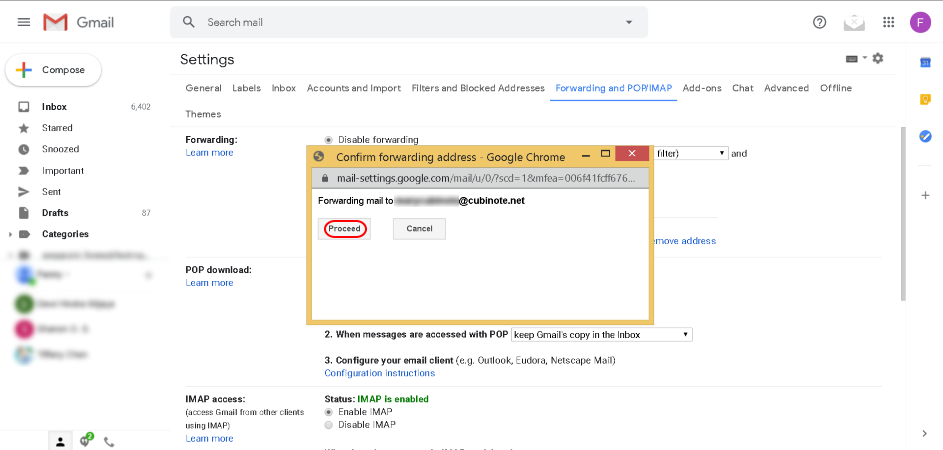Open the main menu hamburger icon

pos(23,22)
